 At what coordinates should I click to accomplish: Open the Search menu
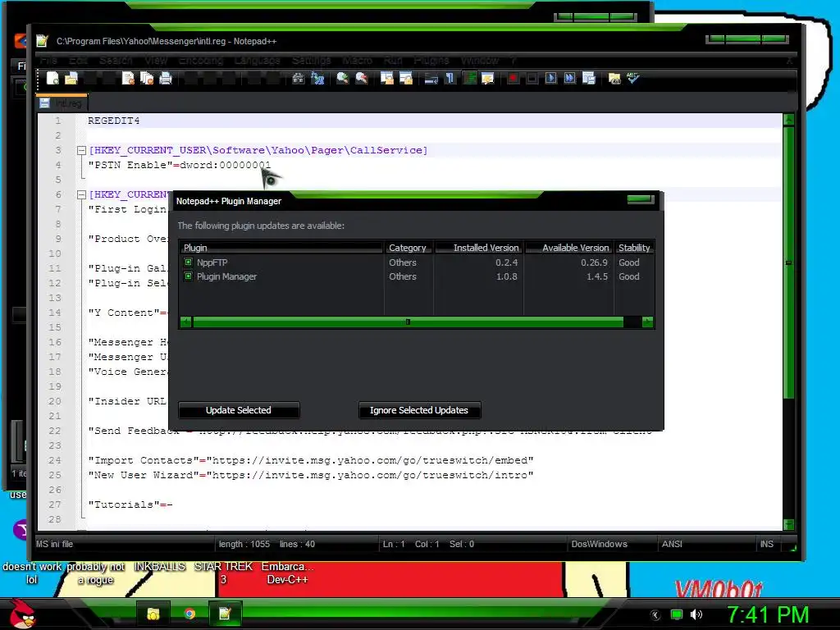tap(116, 61)
